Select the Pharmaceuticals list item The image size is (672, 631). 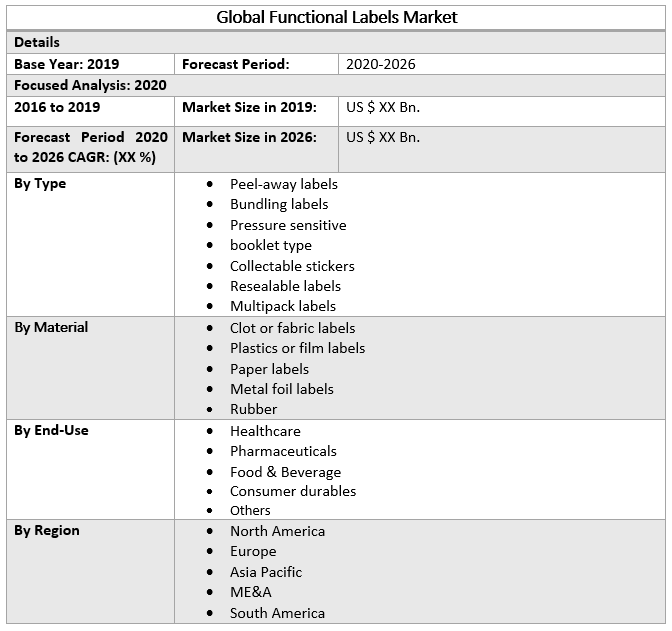click(x=283, y=451)
